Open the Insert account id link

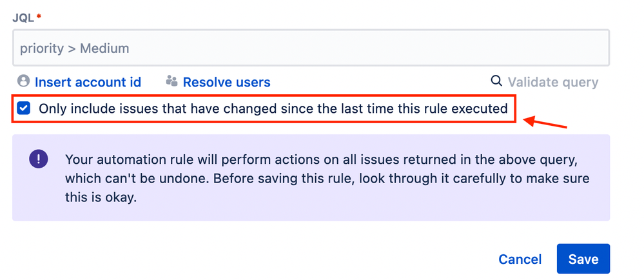(88, 82)
